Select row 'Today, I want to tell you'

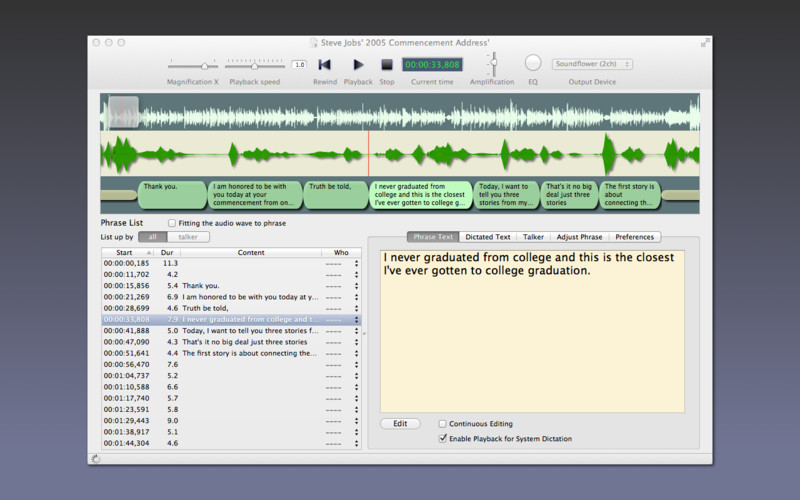(231, 331)
